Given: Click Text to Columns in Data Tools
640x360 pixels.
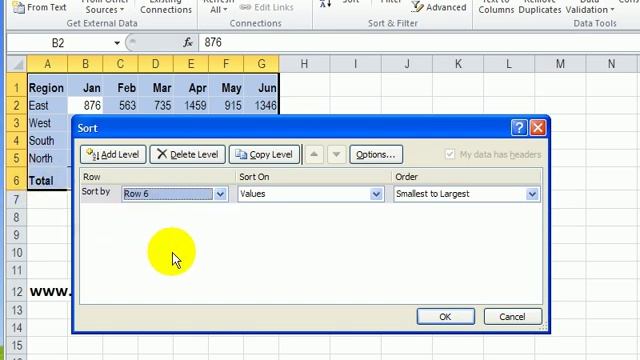Looking at the screenshot, I should click(496, 7).
